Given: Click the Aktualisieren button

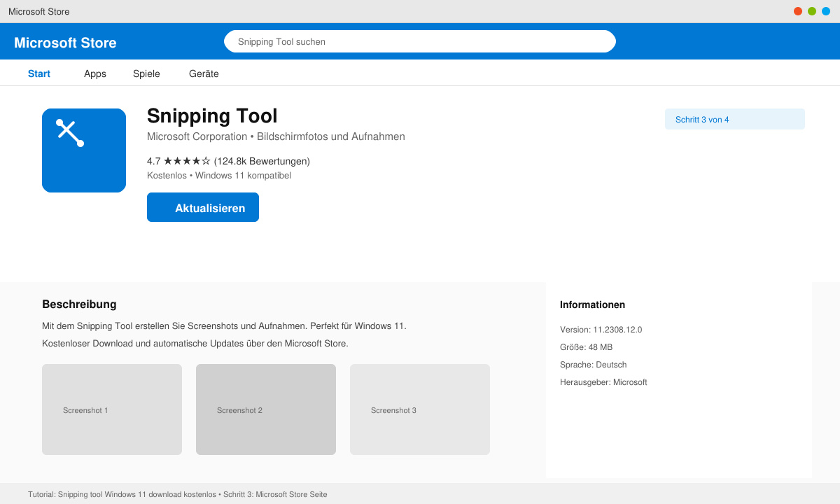Looking at the screenshot, I should [203, 207].
